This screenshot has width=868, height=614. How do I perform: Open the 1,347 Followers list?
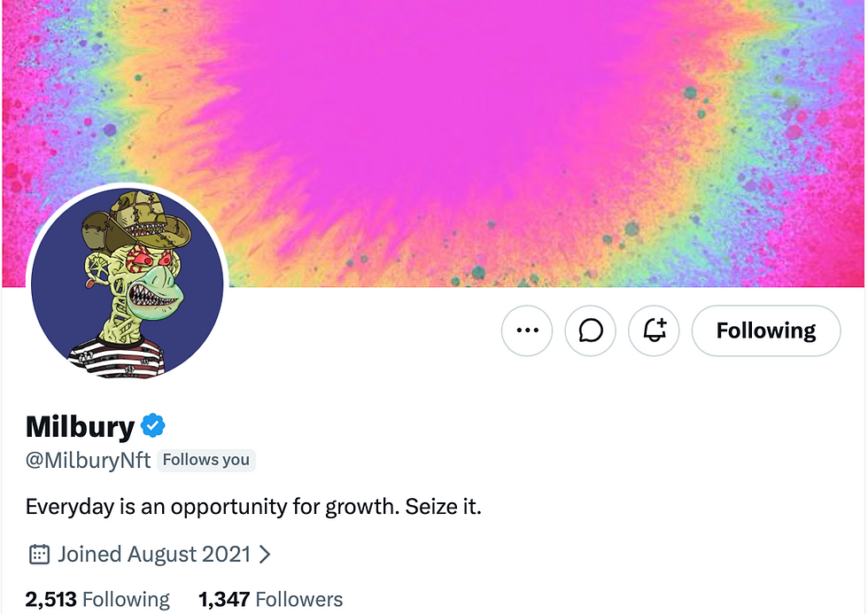tap(270, 600)
